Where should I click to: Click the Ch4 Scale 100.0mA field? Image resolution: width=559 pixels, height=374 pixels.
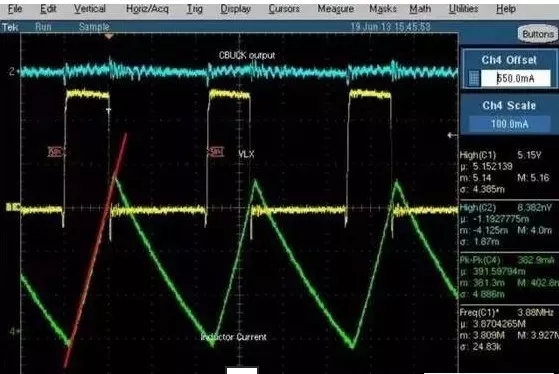[x=509, y=124]
